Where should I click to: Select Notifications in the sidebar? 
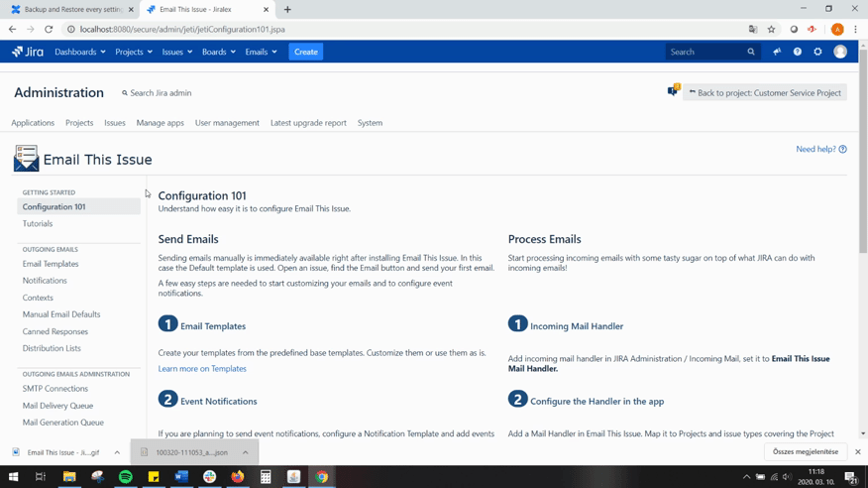(x=45, y=281)
